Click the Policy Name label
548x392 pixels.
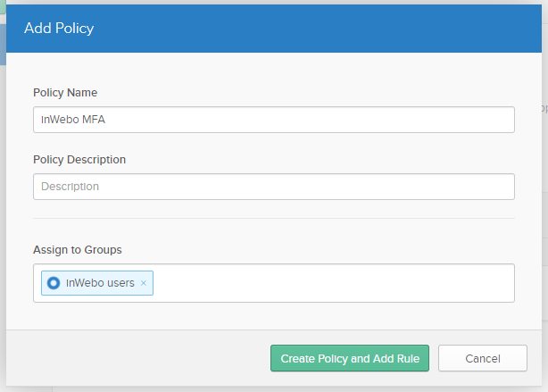[x=65, y=93]
